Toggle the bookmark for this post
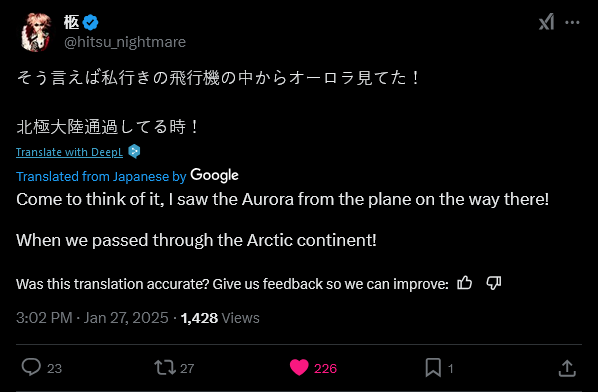The height and width of the screenshot is (392, 598). [433, 368]
